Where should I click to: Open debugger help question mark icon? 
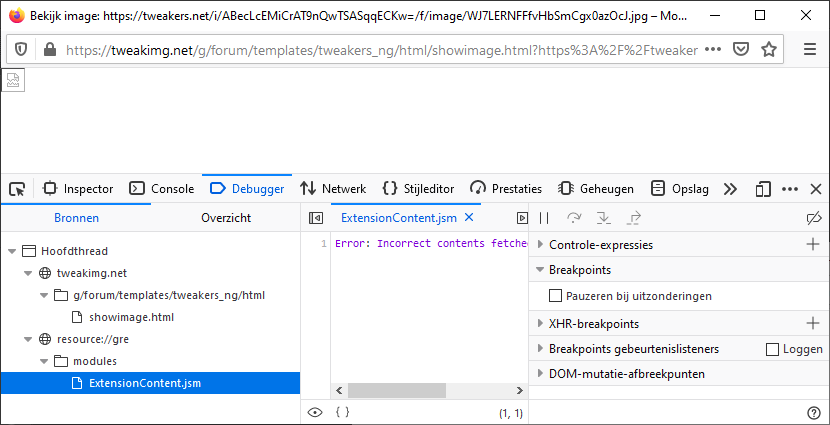(x=814, y=412)
